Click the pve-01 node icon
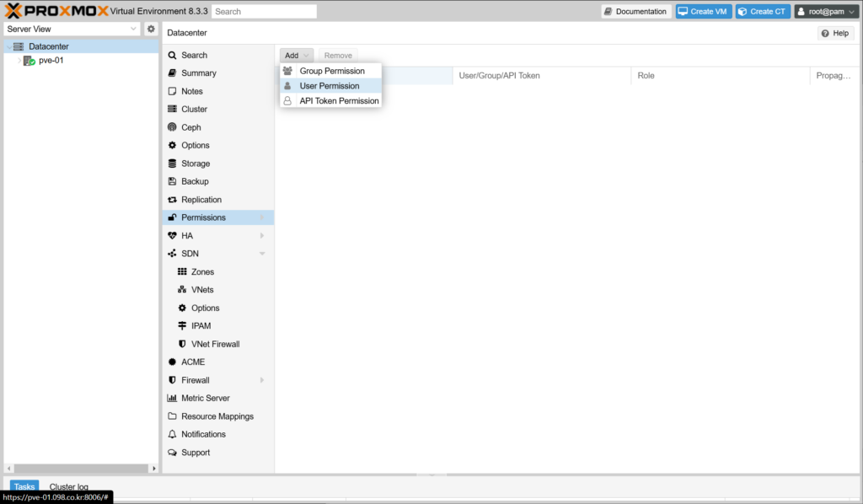863x504 pixels. click(x=29, y=61)
